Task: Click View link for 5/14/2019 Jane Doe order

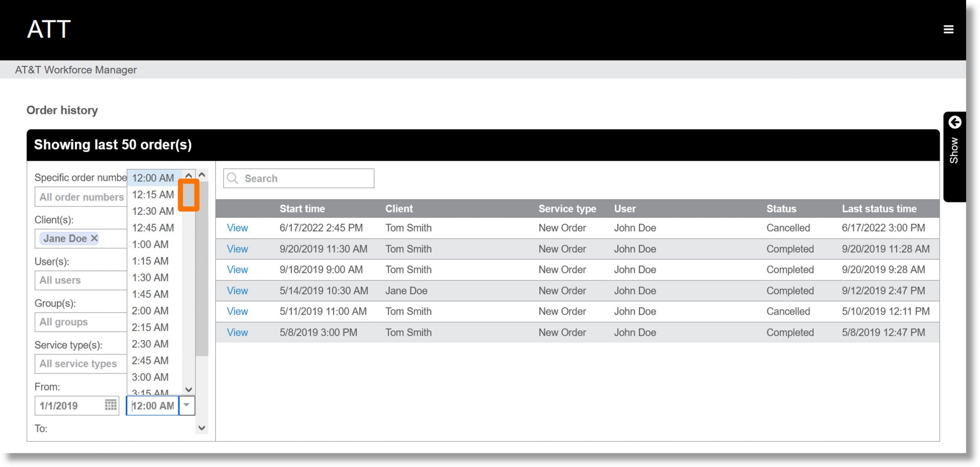Action: coord(237,290)
